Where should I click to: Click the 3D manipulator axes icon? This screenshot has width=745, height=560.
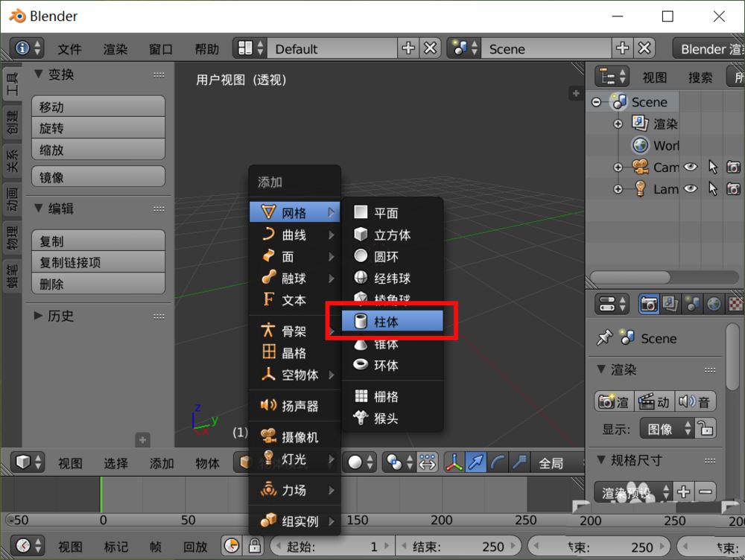[454, 462]
